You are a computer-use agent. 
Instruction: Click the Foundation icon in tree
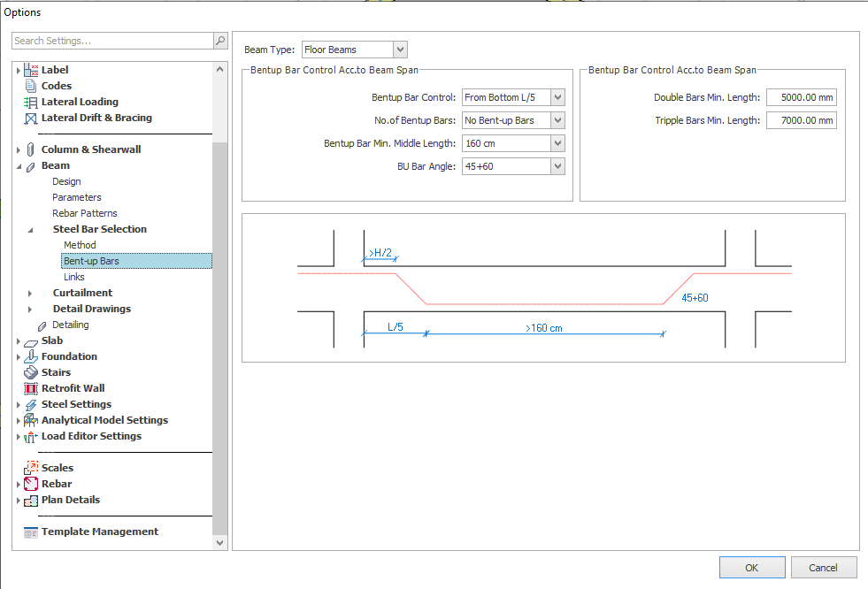click(x=31, y=356)
